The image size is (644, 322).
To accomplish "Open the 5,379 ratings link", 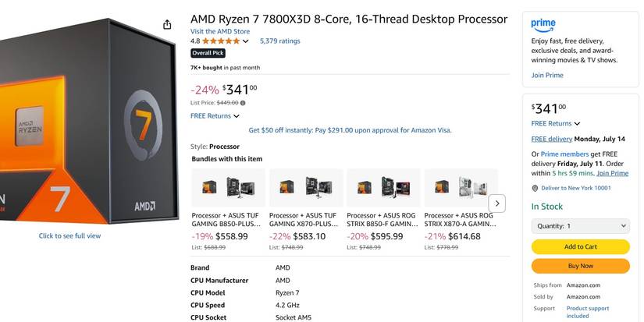I will coord(279,41).
